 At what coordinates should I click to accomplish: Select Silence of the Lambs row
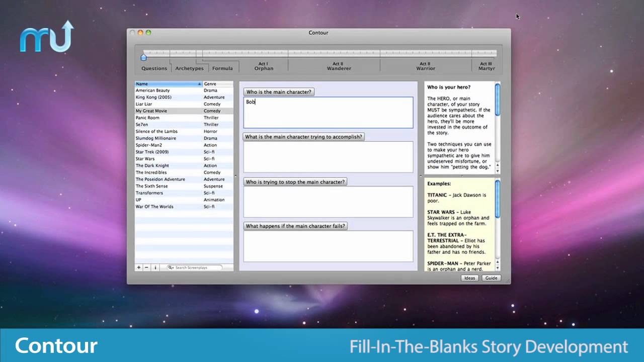click(x=184, y=131)
